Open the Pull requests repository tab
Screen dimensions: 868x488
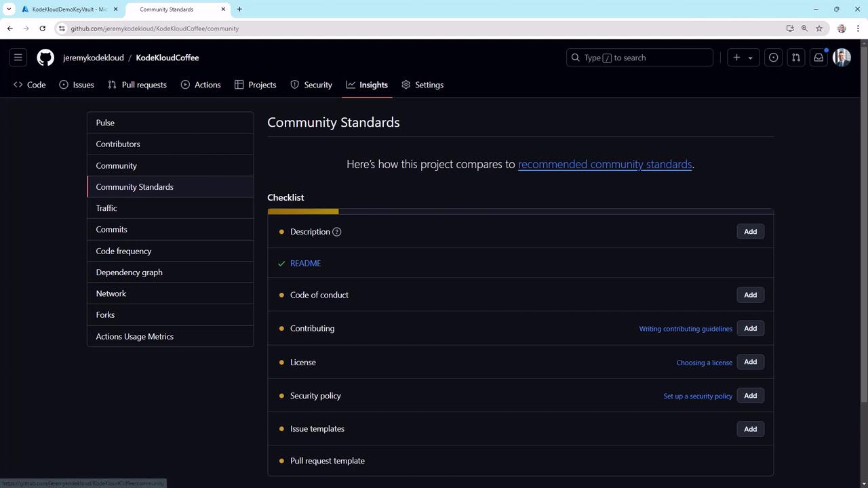[x=138, y=85]
